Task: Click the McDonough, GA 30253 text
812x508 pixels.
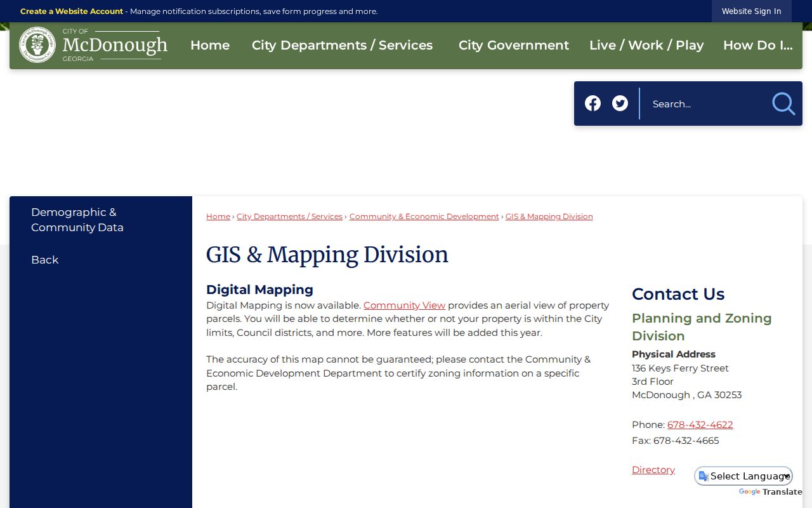Action: [x=687, y=395]
